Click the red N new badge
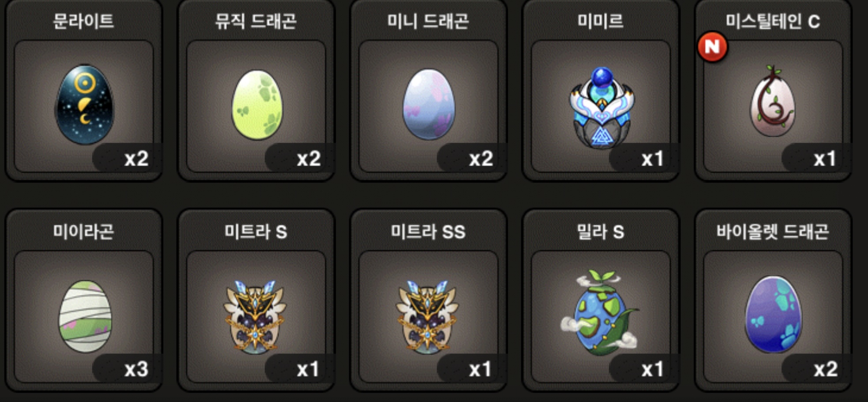This screenshot has height=402, width=868. tap(712, 46)
